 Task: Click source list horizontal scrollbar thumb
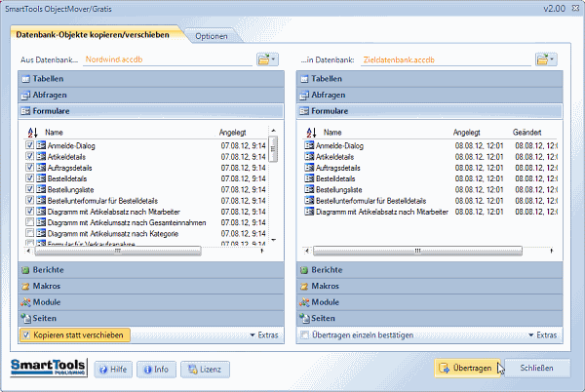[118, 251]
